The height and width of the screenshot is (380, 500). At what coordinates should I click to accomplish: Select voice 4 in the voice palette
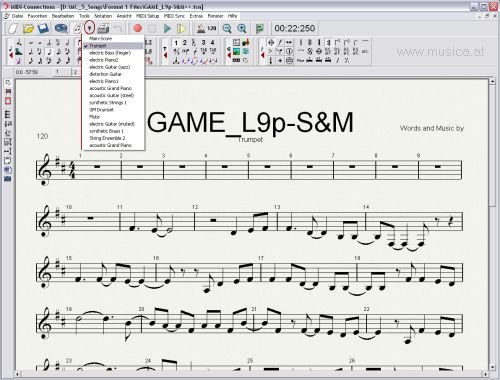tap(212, 42)
